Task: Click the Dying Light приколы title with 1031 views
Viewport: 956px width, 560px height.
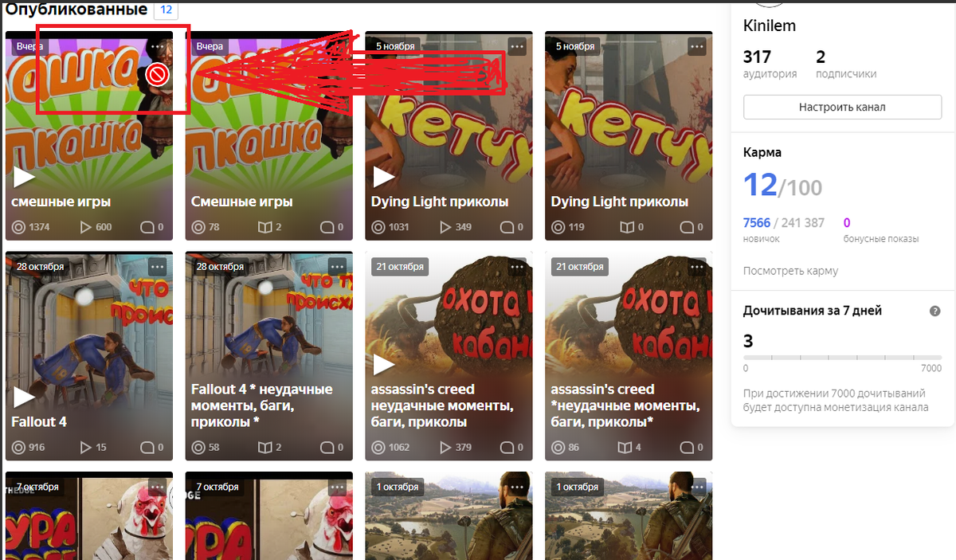Action: [440, 202]
